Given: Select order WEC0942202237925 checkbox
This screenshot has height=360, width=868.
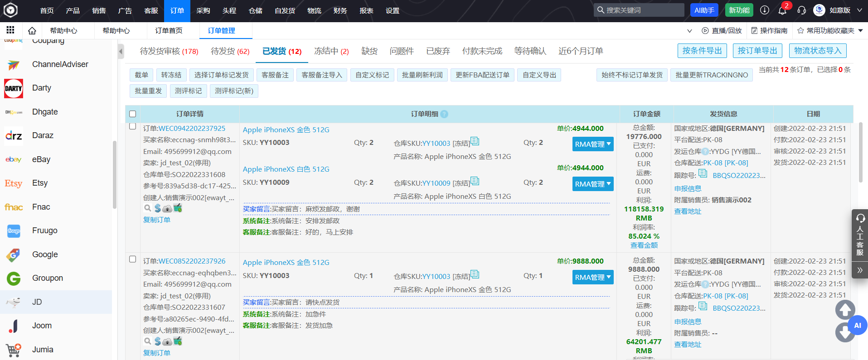Looking at the screenshot, I should click(133, 126).
